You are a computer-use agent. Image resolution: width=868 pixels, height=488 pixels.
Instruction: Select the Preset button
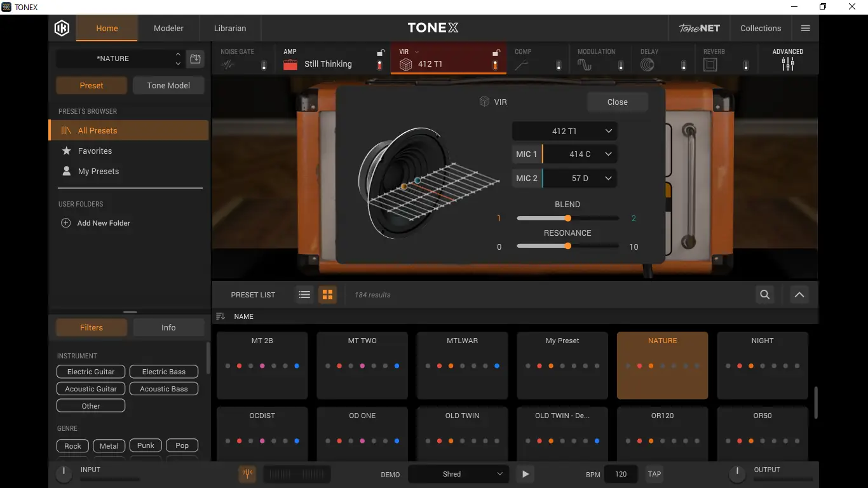pyautogui.click(x=92, y=85)
